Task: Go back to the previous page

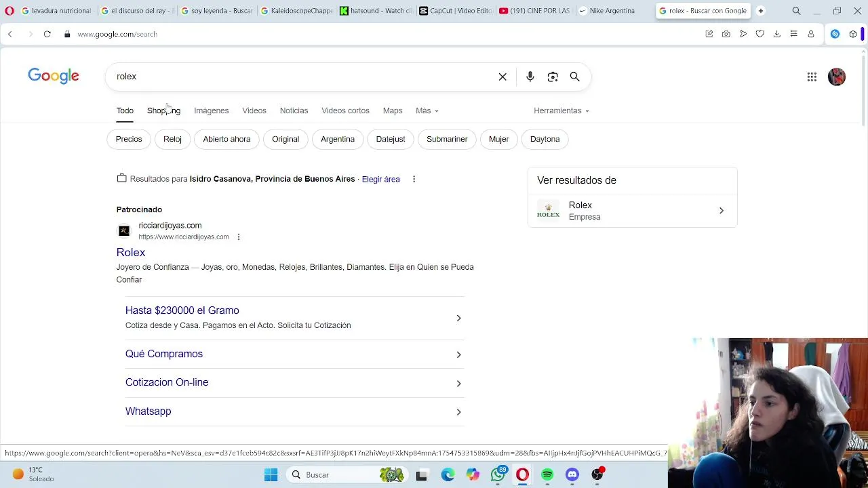Action: tap(10, 34)
